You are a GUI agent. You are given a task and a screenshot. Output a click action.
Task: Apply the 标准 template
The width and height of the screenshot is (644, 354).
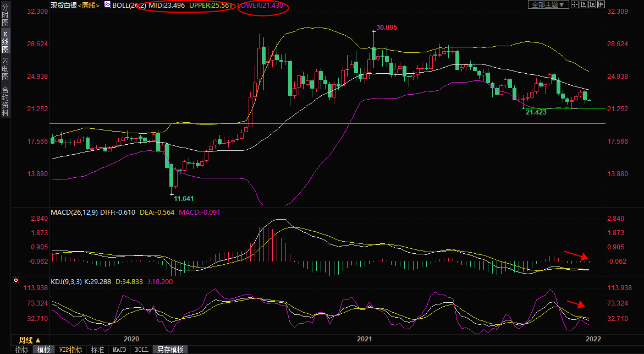pyautogui.click(x=97, y=350)
